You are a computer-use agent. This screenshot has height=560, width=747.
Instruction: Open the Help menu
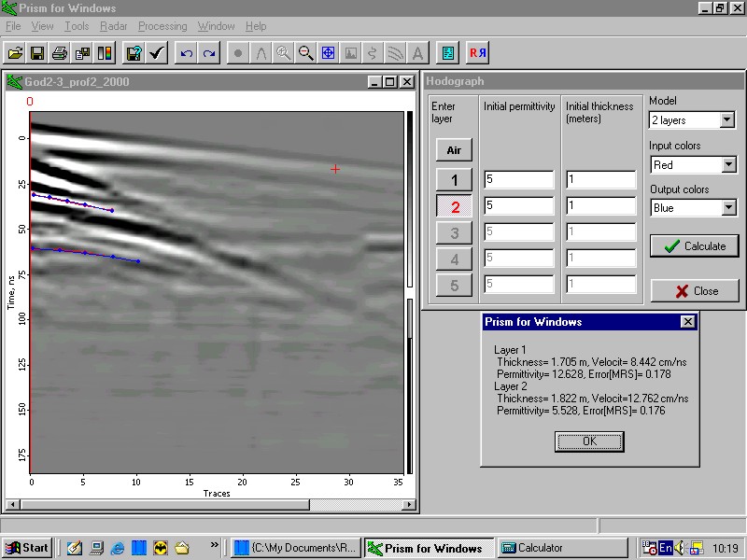pos(256,26)
